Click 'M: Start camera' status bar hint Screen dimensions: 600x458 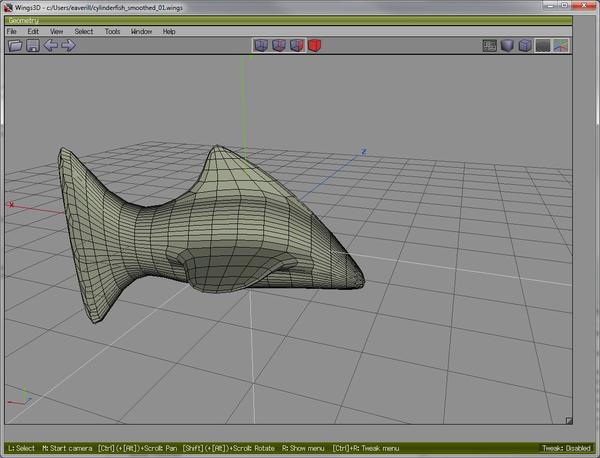pyautogui.click(x=67, y=448)
